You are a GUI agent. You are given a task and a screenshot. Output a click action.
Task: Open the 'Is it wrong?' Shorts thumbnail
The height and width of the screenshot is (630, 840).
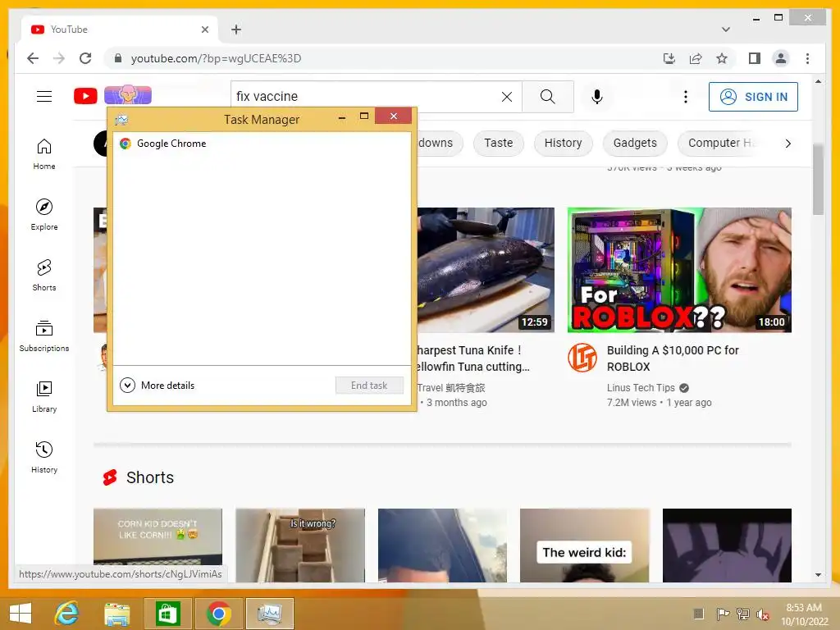point(300,545)
